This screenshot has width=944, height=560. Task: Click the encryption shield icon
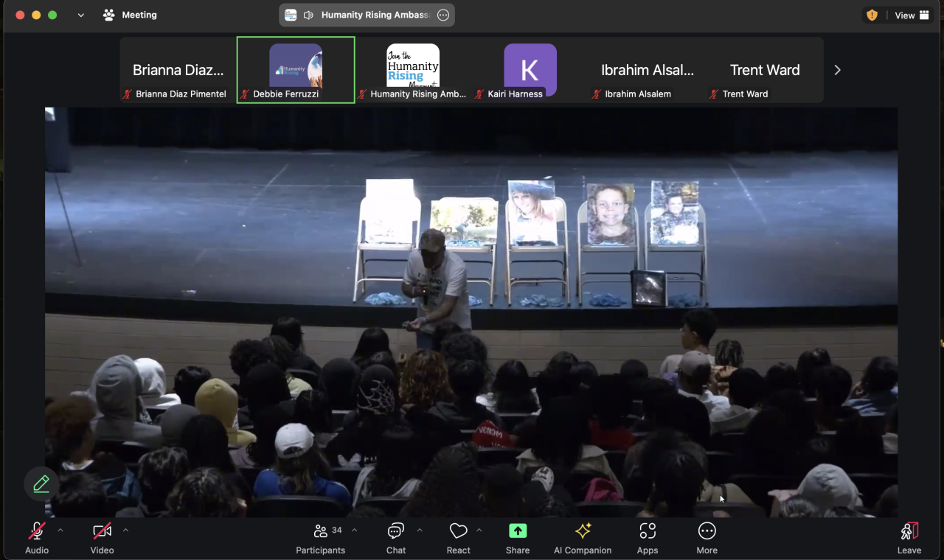(x=872, y=15)
